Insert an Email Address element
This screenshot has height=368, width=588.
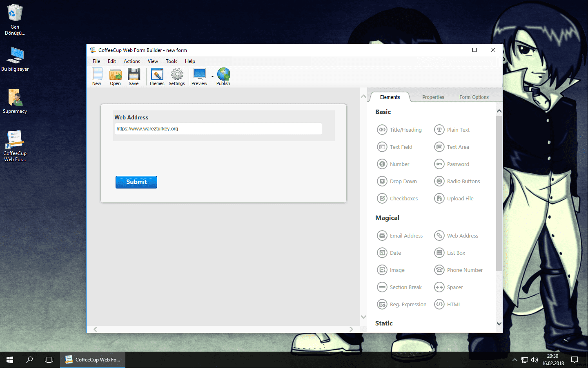[x=400, y=236]
